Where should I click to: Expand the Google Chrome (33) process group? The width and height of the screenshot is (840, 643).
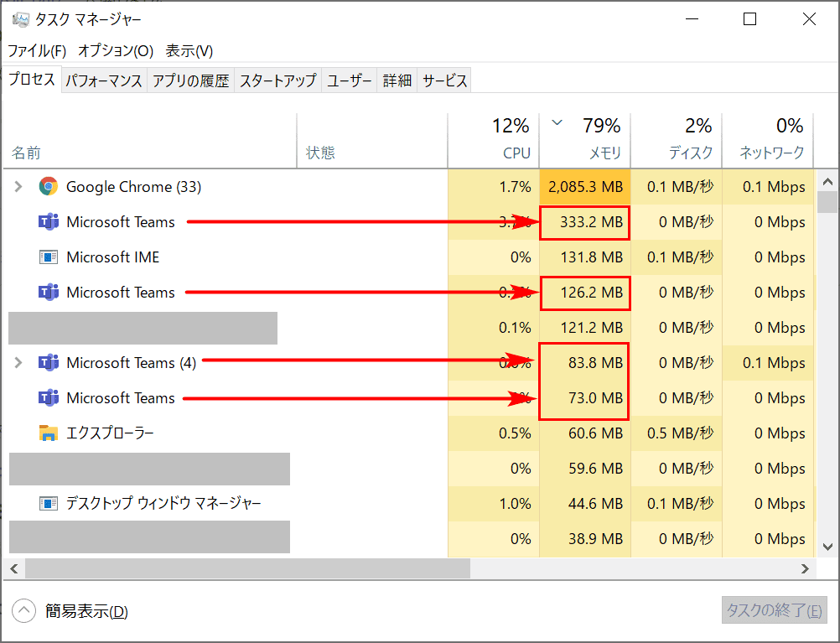(18, 186)
